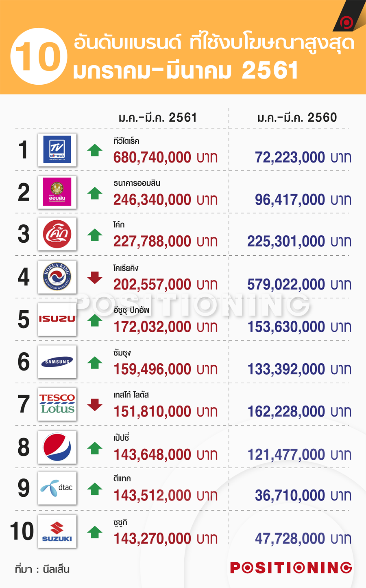
Task: Click the Samsung oval logo
Action: click(x=57, y=362)
